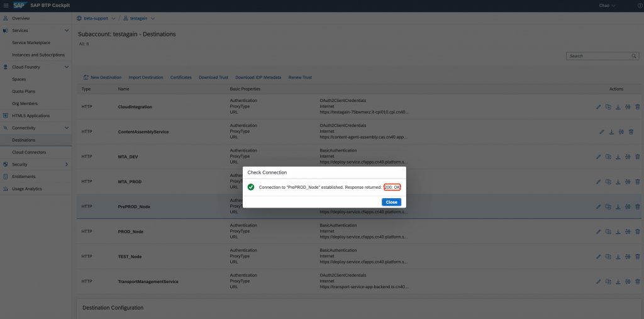Viewport: 644px width, 319px height.
Task: Click New Destination button
Action: [x=103, y=77]
